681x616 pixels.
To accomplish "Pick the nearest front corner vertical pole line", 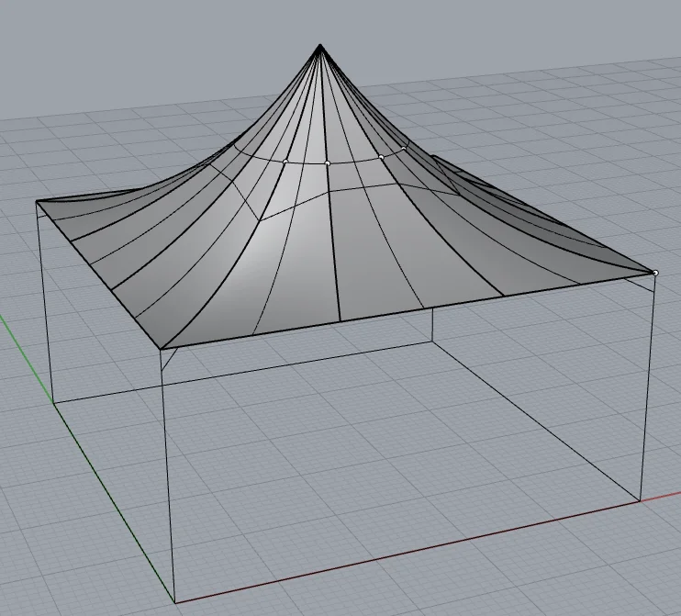I will (168, 476).
